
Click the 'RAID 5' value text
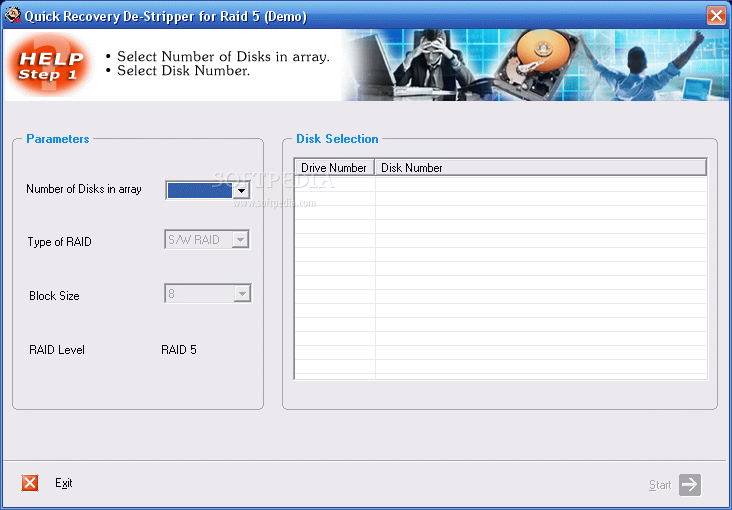pos(179,350)
